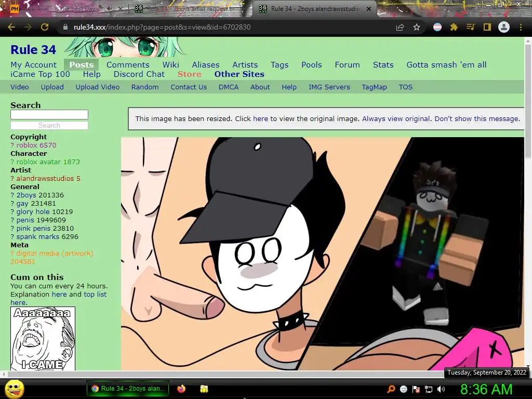The width and height of the screenshot is (532, 399).
Task: Click the 8:36 AM taskbar clock
Action: (486, 389)
